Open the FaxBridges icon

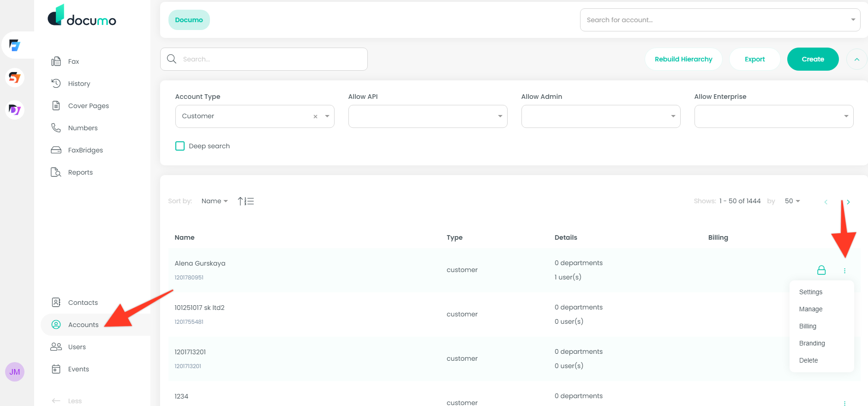point(56,150)
